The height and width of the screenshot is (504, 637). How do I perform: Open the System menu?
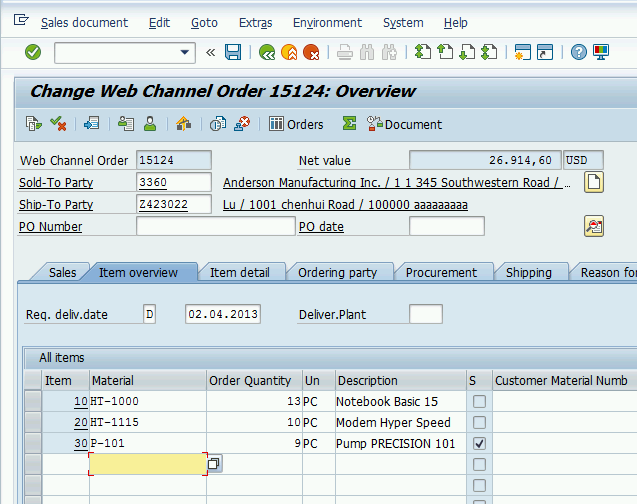[403, 23]
